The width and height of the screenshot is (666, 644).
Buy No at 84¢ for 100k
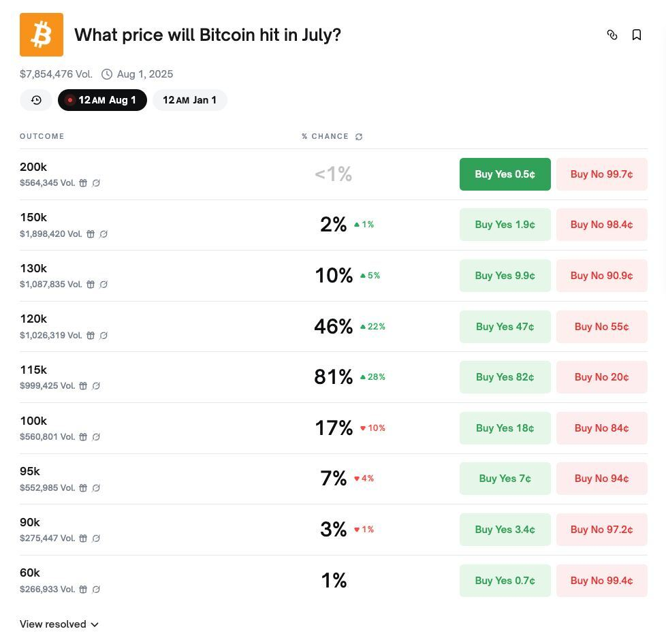click(601, 428)
